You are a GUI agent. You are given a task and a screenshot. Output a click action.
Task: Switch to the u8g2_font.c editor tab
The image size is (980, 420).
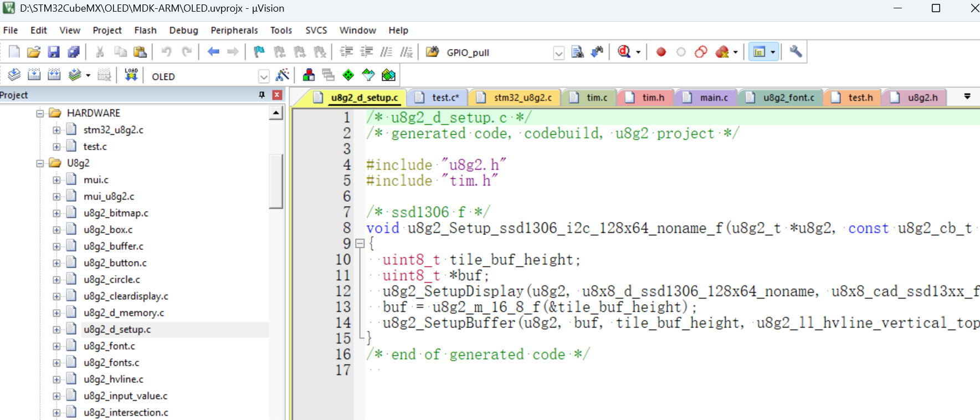coord(782,98)
